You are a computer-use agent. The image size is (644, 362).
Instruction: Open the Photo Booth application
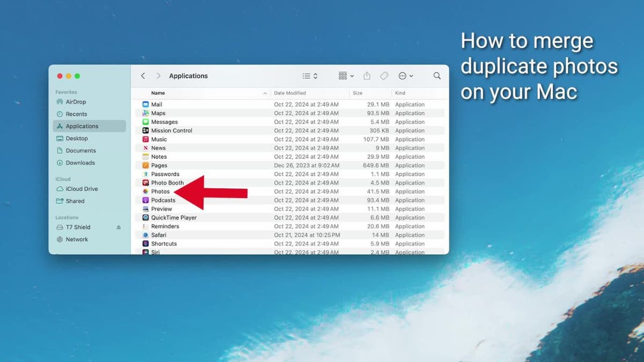click(167, 182)
